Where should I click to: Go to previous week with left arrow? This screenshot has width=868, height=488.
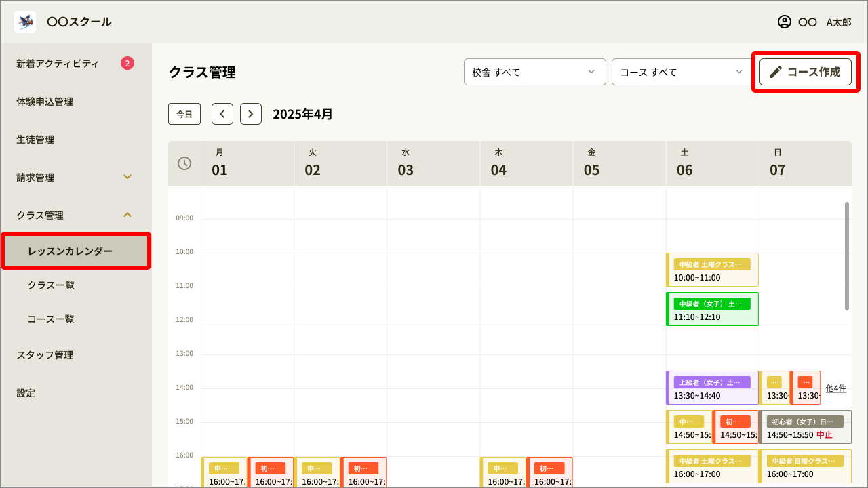pos(222,114)
